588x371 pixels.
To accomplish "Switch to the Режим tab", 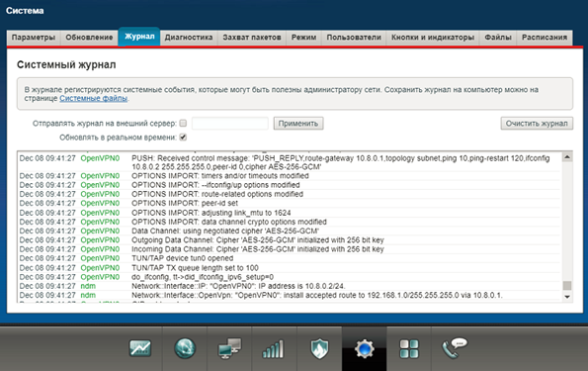I will coord(303,38).
